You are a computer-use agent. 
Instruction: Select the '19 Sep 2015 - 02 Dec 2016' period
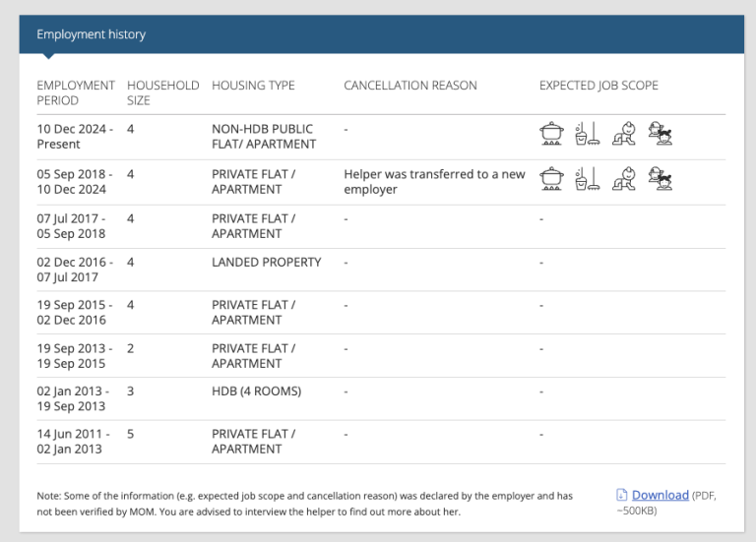75,312
